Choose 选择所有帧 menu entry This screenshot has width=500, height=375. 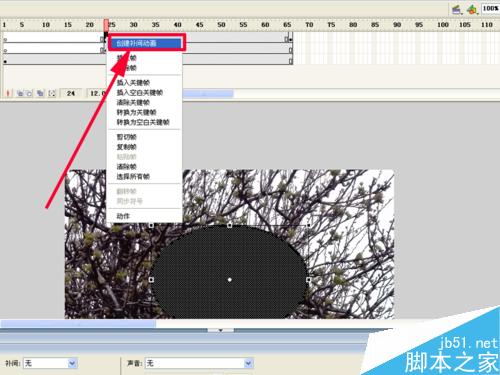[133, 177]
